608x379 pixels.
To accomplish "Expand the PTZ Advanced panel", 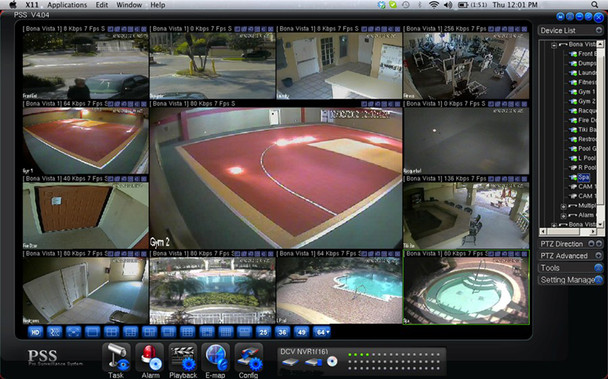I will click(x=598, y=256).
